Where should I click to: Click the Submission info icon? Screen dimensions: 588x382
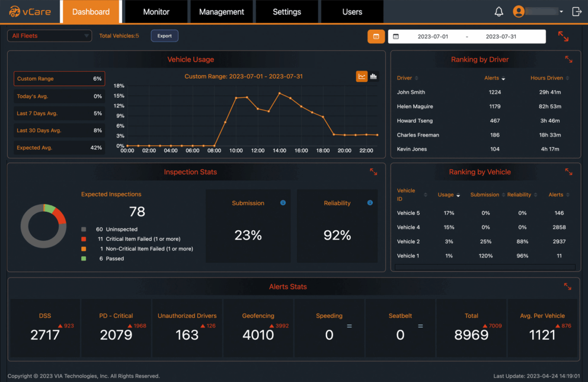tap(283, 202)
